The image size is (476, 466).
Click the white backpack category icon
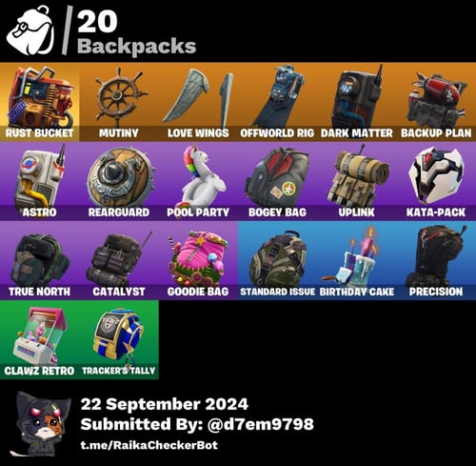click(30, 30)
